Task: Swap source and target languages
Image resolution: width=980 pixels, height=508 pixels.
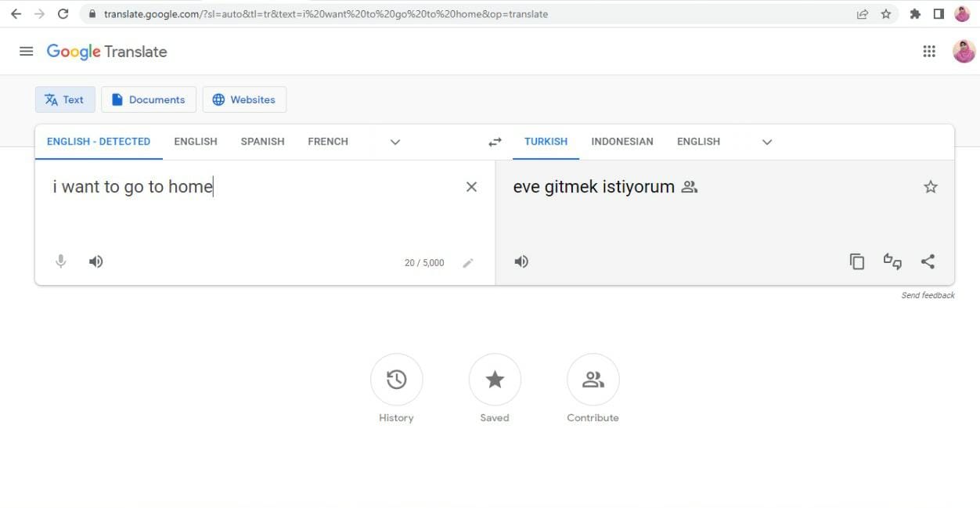Action: click(x=495, y=142)
